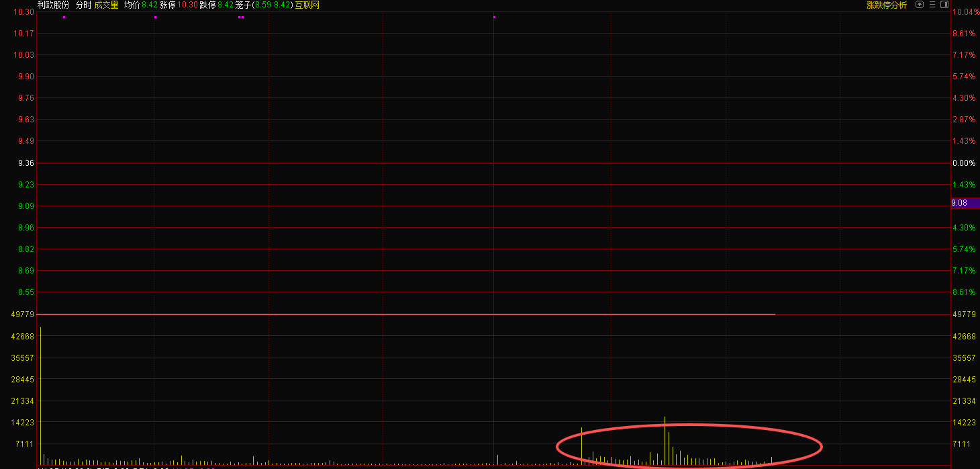Viewport: 980px width, 469px height.
Task: Click the magenta marker above the center vertical line
Action: [494, 17]
